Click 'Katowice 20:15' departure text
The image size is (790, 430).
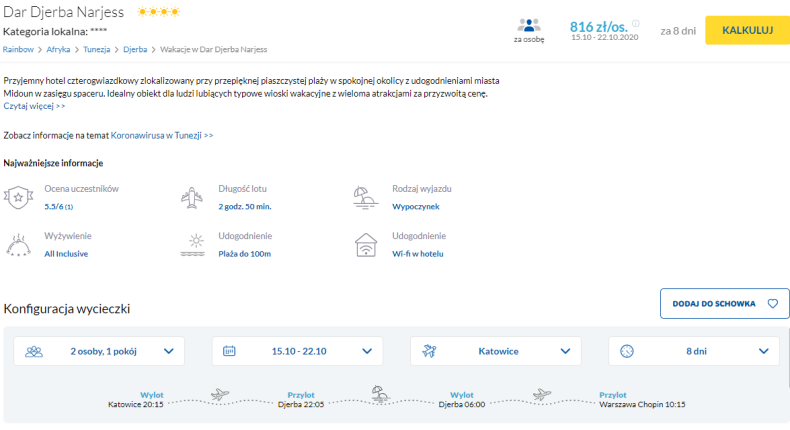click(136, 404)
